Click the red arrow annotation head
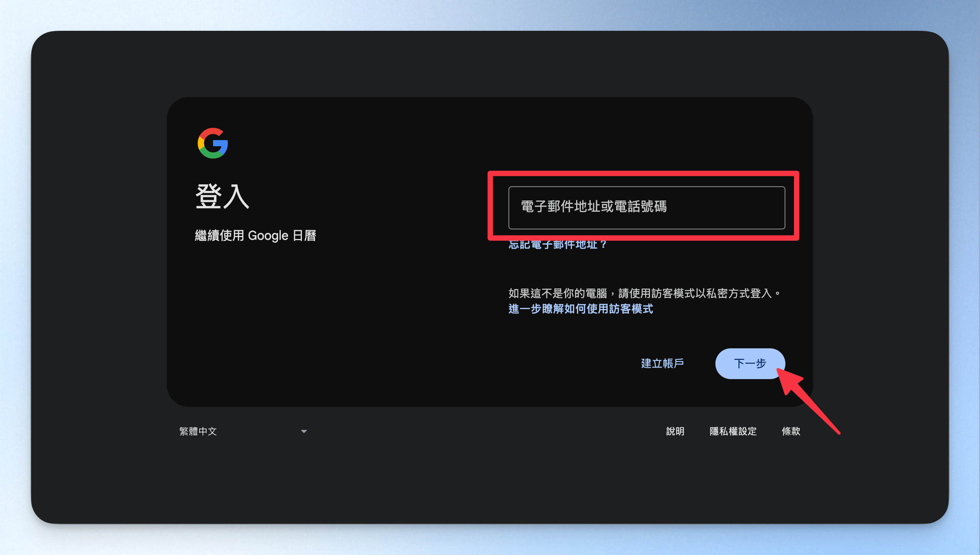980x555 pixels. [x=788, y=380]
